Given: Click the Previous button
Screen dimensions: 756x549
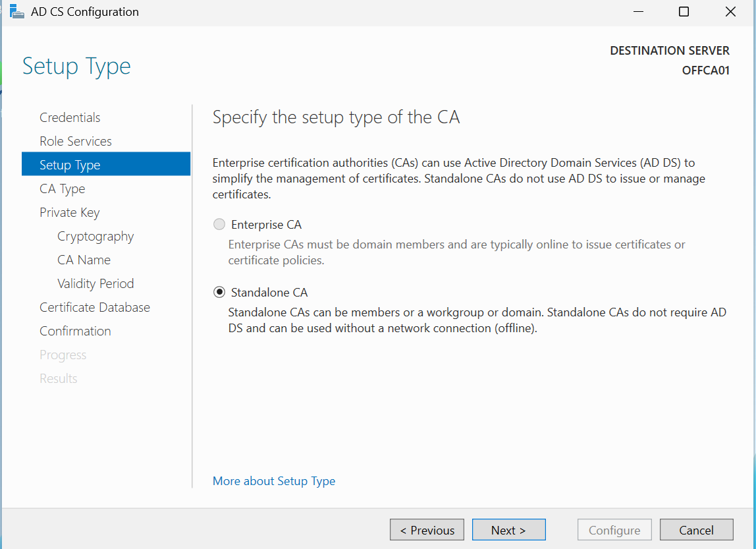Looking at the screenshot, I should pos(427,530).
